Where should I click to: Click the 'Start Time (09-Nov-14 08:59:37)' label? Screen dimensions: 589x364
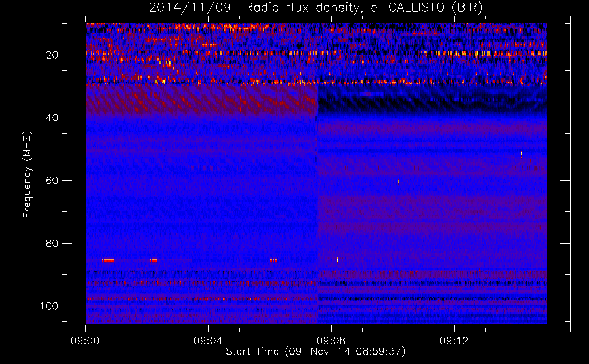[316, 352]
